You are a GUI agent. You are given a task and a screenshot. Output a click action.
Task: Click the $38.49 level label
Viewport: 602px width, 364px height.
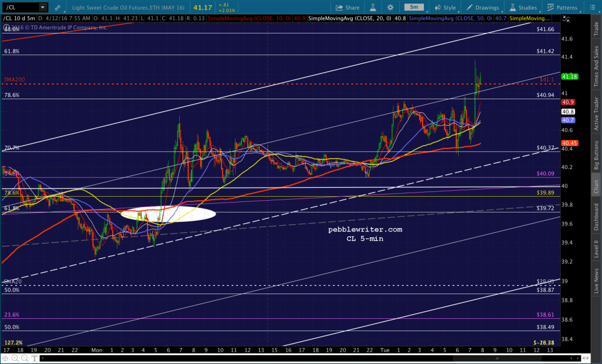(545, 327)
